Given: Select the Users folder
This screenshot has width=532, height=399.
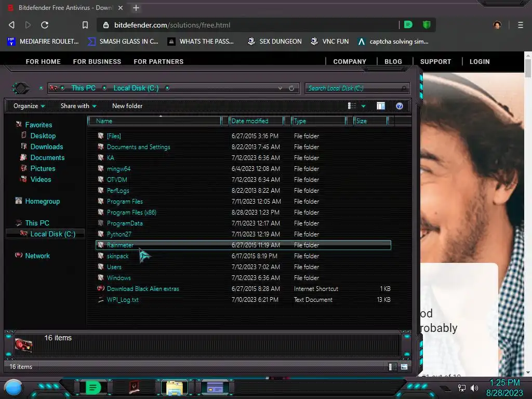Looking at the screenshot, I should tap(114, 267).
